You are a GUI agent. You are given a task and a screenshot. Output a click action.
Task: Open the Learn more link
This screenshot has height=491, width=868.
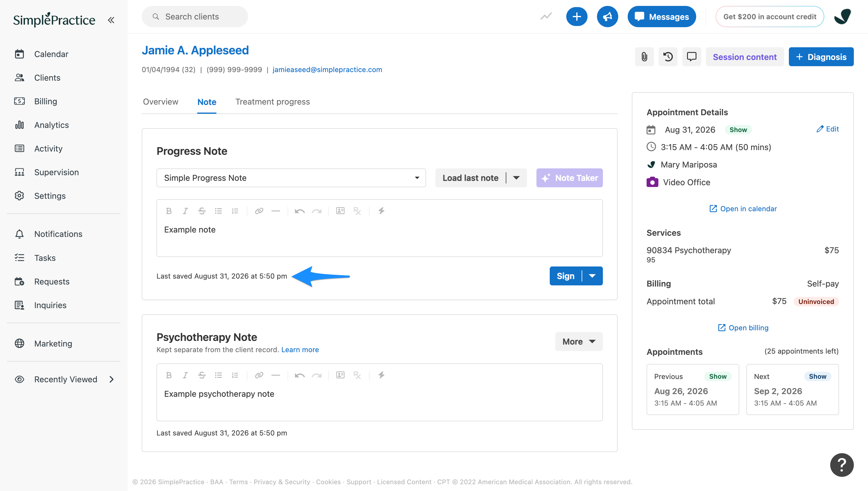tap(300, 350)
